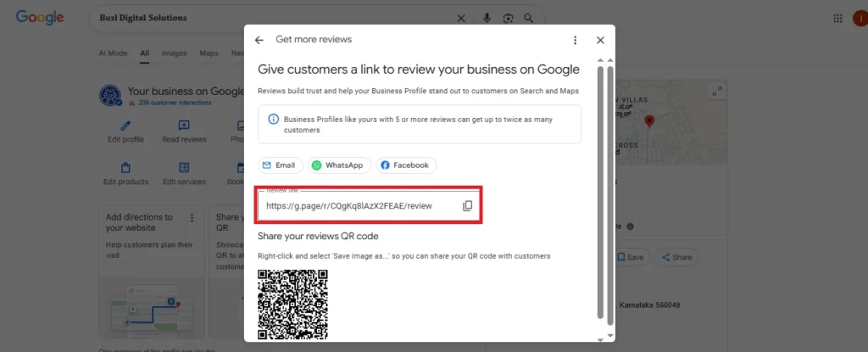
Task: Share the review link via Facebook
Action: (406, 165)
